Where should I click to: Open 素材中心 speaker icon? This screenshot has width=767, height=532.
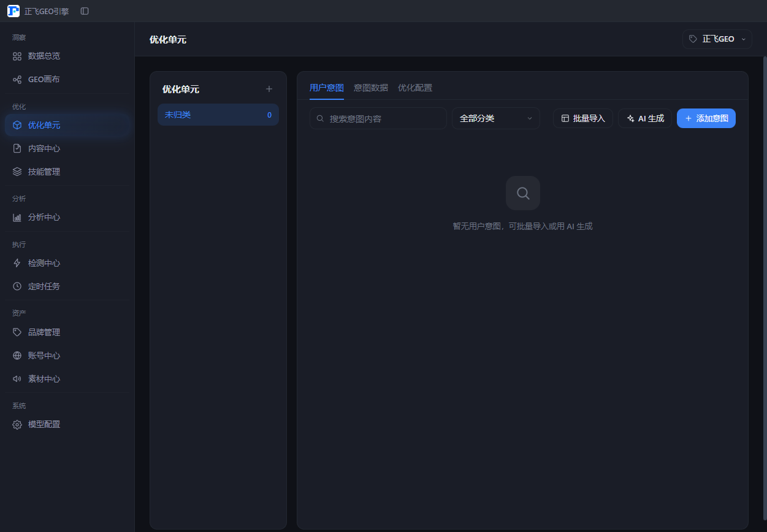[x=17, y=379]
